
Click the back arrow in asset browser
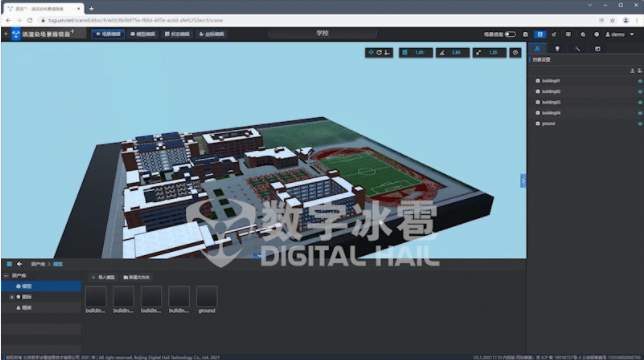(19, 264)
